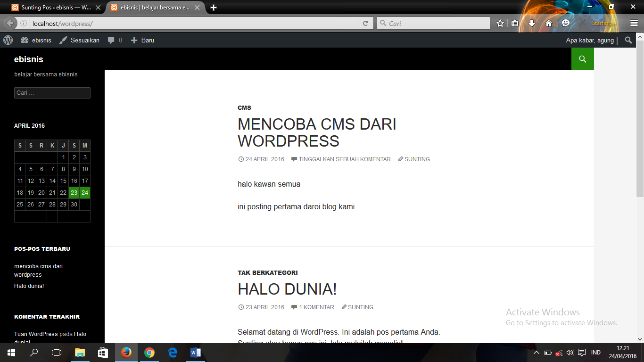Screen dimensions: 644x362
Task: Open post Mencoba CMS dari WordPress
Action: 317,132
